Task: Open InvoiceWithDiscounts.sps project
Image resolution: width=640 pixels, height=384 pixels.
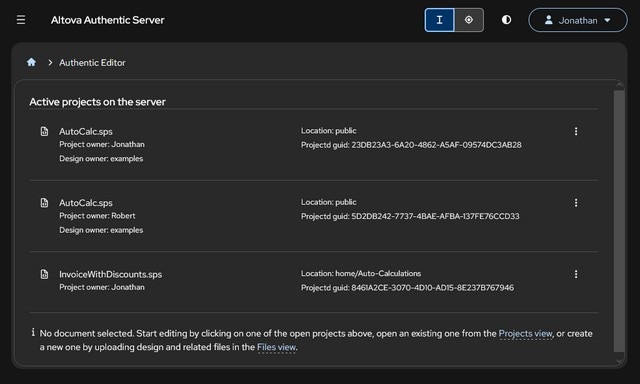Action: click(x=111, y=274)
